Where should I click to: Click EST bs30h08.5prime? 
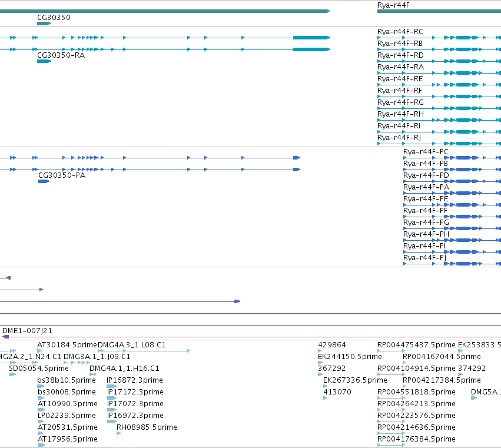(x=67, y=392)
